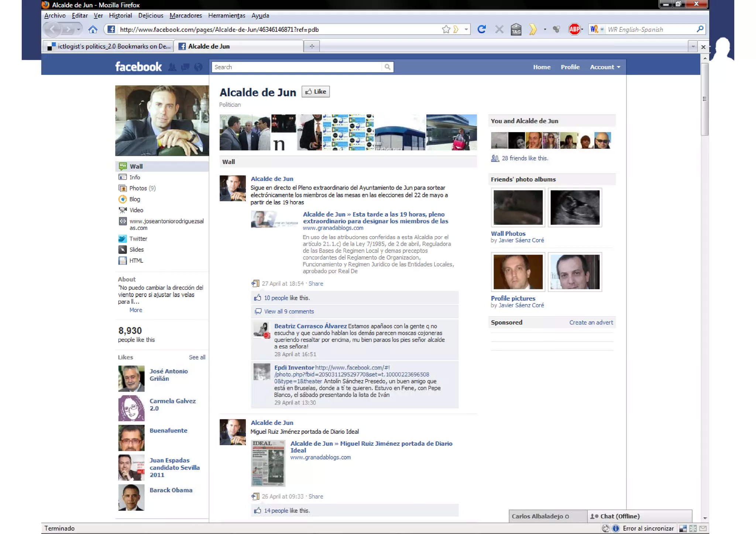The image size is (756, 534).
Task: Select the Alcalde de Jun tab
Action: tap(238, 46)
